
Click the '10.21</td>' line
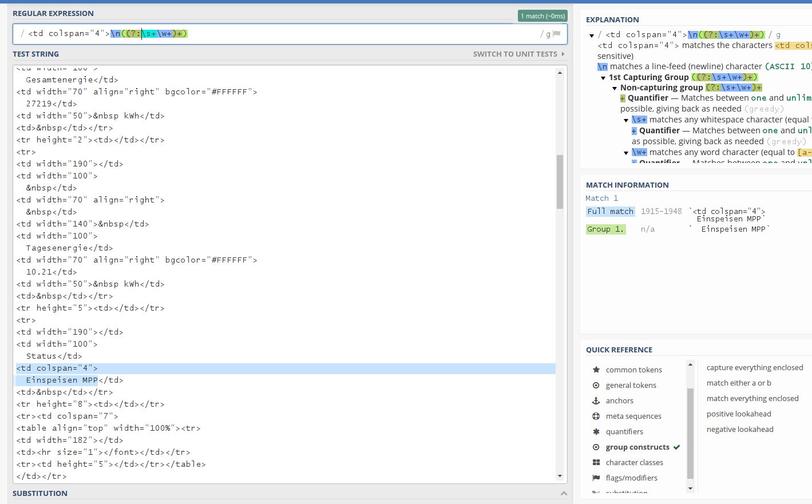click(x=52, y=272)
